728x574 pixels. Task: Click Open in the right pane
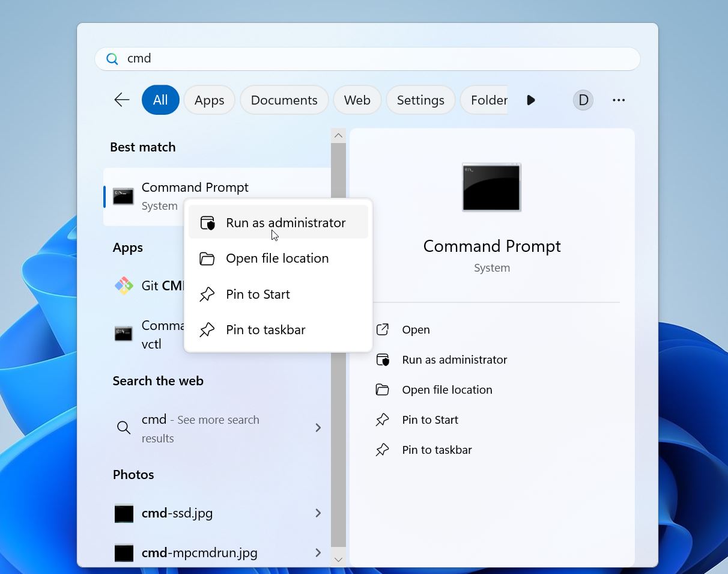[416, 329]
